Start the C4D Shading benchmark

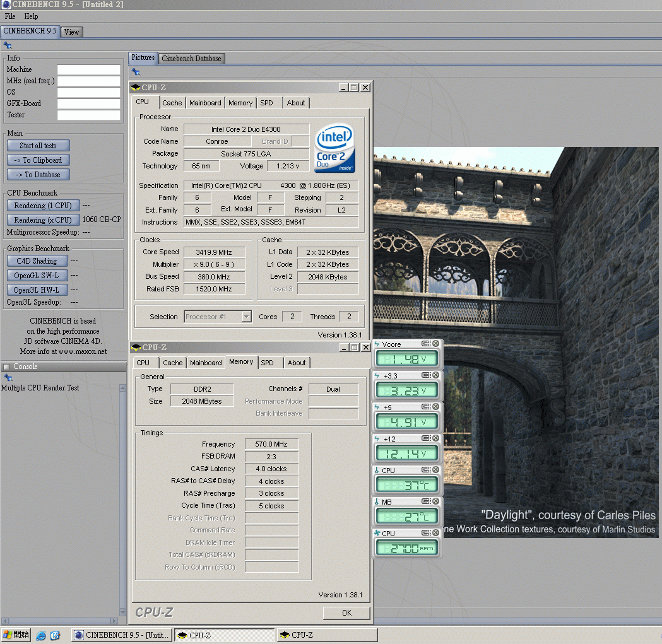(37, 261)
